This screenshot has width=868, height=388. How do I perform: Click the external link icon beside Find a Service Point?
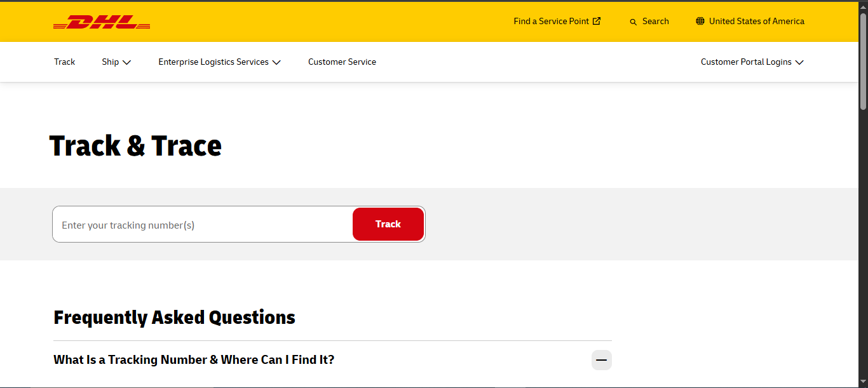597,21
